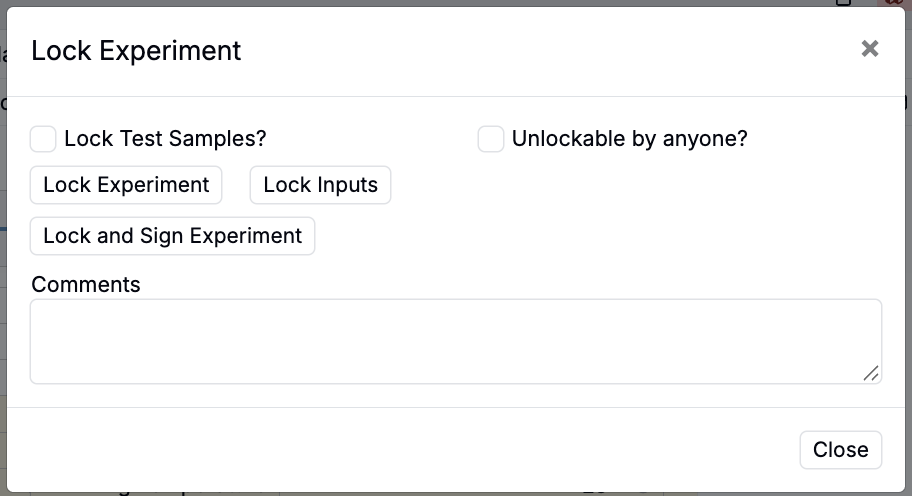Click the 'Lock Test Samples?' label text

click(x=165, y=139)
